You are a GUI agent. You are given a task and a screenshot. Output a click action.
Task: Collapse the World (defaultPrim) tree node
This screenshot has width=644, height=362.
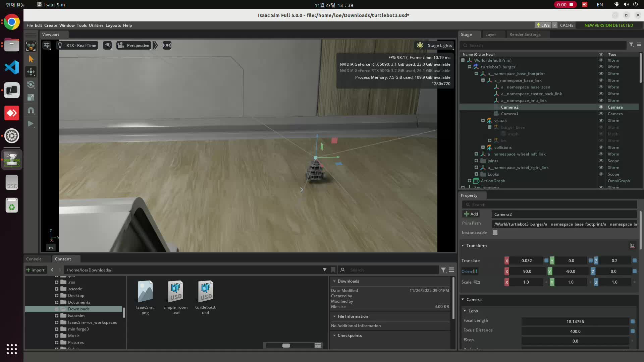(463, 60)
